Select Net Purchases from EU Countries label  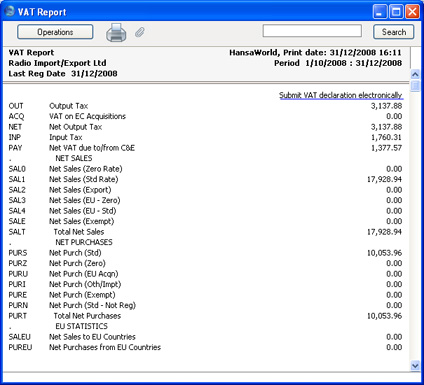[105, 347]
